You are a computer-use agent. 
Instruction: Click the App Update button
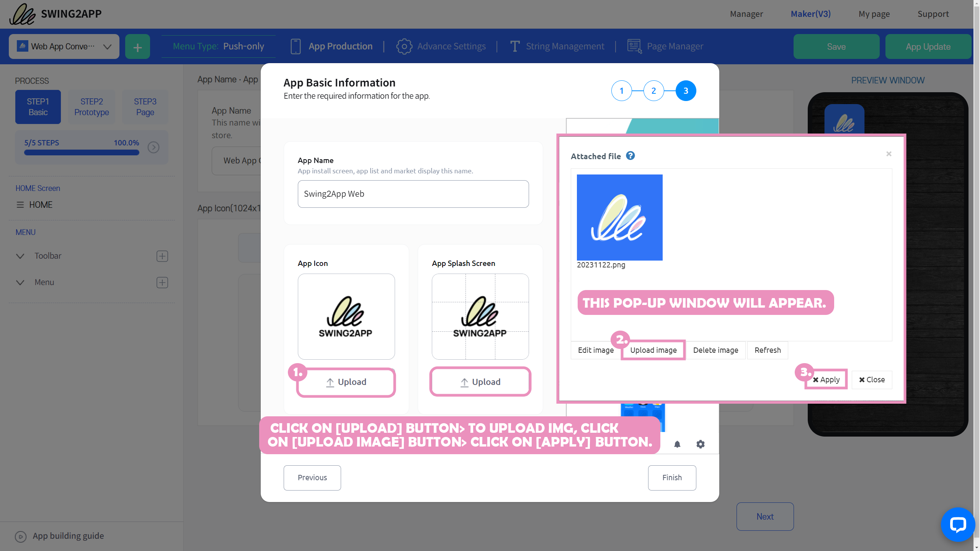928,47
